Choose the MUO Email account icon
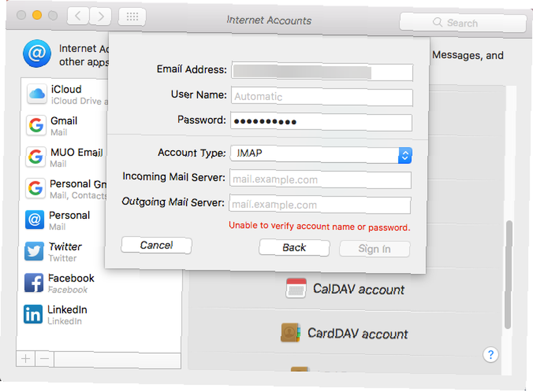533x392 pixels. pos(35,157)
